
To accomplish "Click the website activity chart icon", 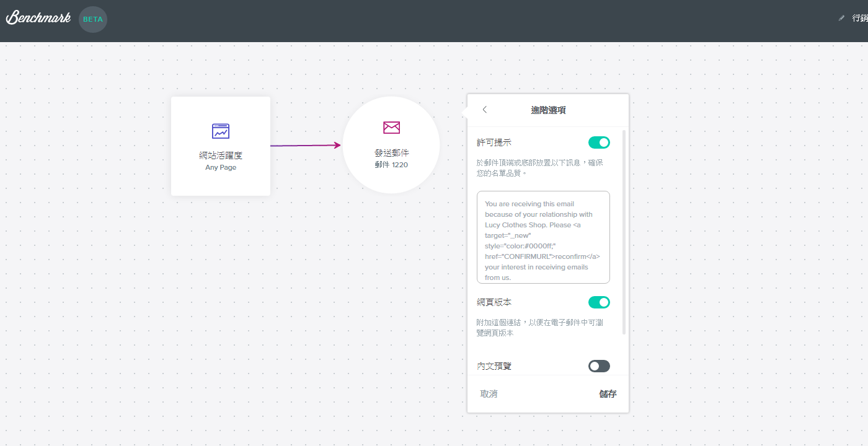I will click(x=221, y=131).
